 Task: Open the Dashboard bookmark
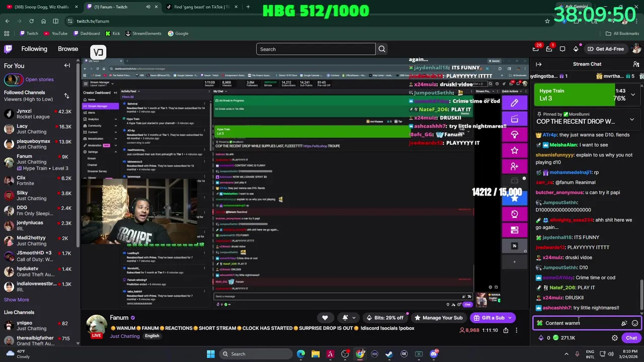click(x=86, y=33)
